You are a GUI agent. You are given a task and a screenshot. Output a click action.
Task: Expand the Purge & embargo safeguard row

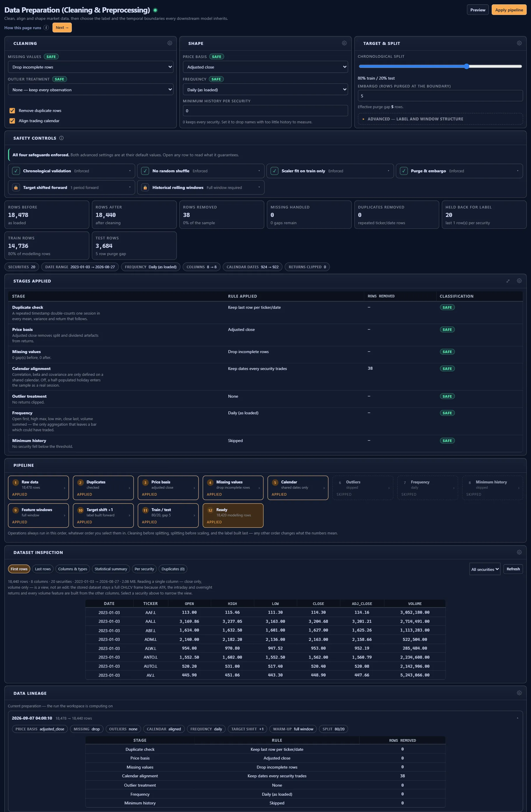(459, 171)
